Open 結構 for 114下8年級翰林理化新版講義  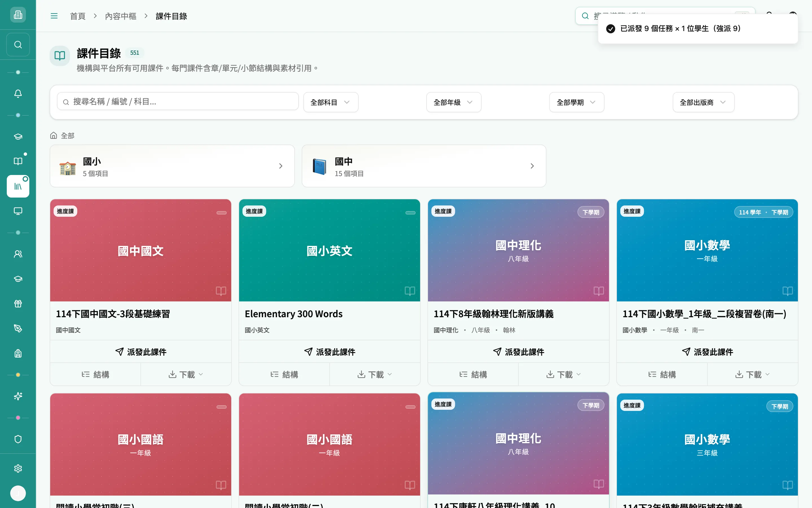[473, 374]
